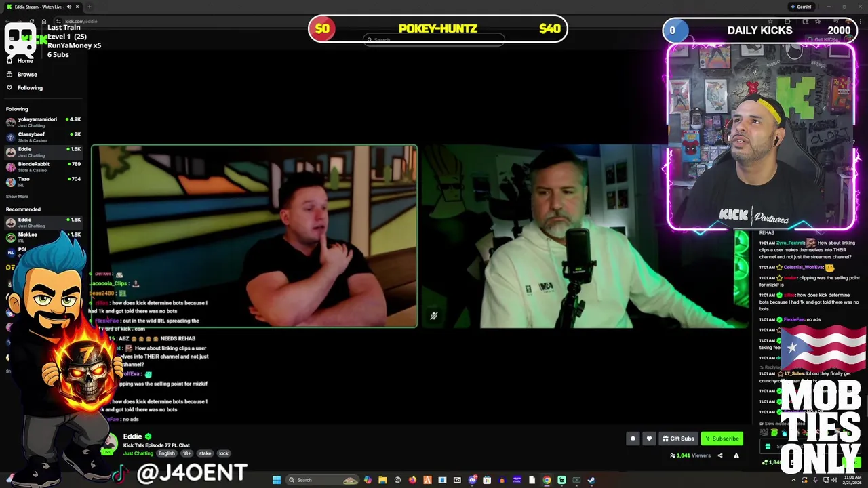Open File Explorer from the taskbar

[382, 480]
